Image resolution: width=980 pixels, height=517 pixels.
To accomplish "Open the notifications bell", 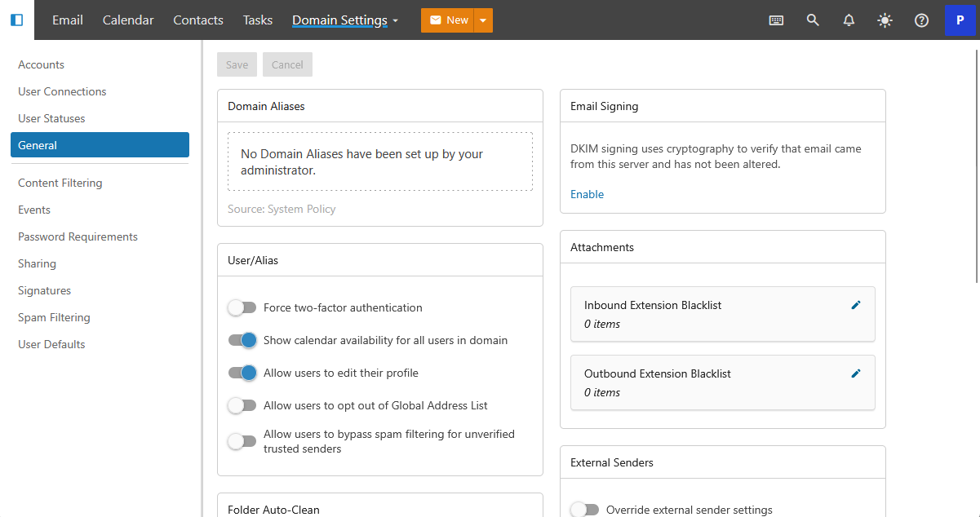I will 849,20.
